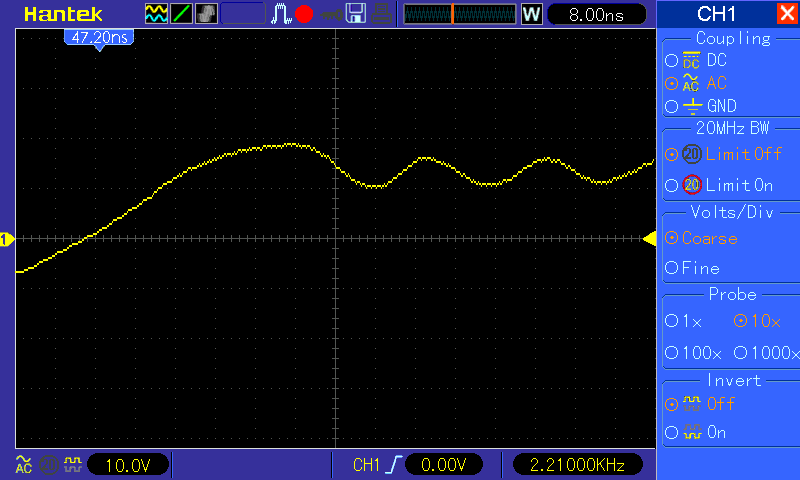The height and width of the screenshot is (480, 800).
Task: Click the trigger level arrow on right edge
Action: tap(649, 238)
